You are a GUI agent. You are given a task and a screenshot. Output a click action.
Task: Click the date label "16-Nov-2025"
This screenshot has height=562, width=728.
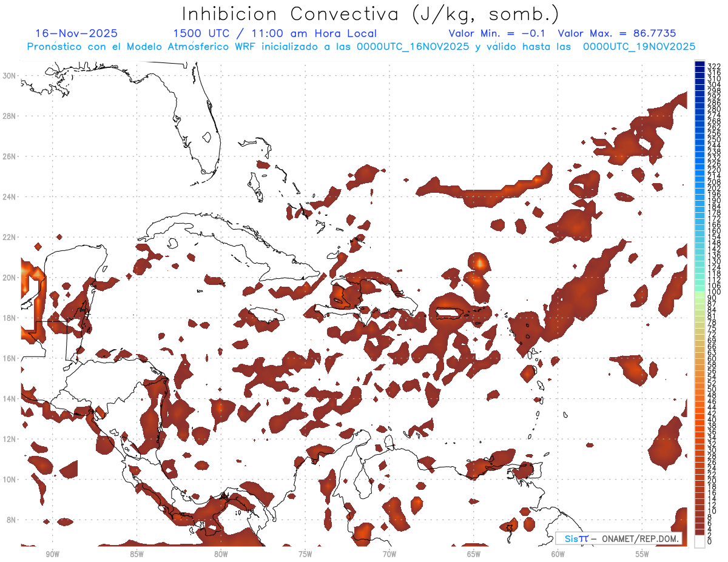[x=76, y=34]
